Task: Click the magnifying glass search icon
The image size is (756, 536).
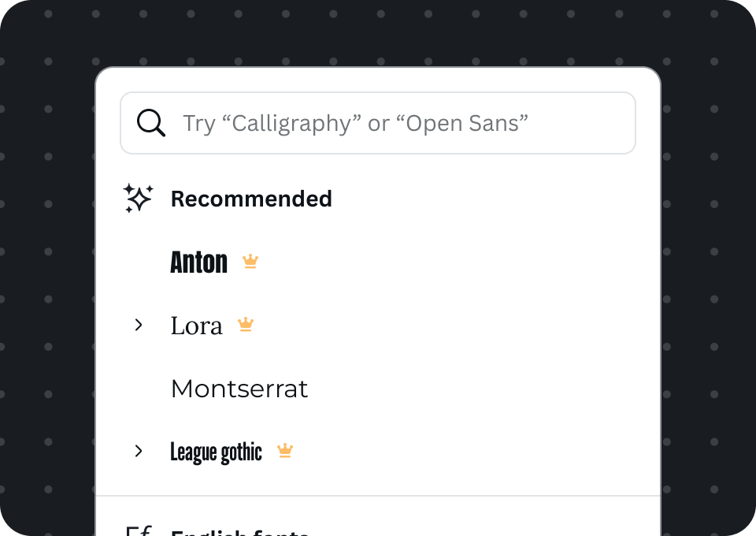Action: coord(151,123)
